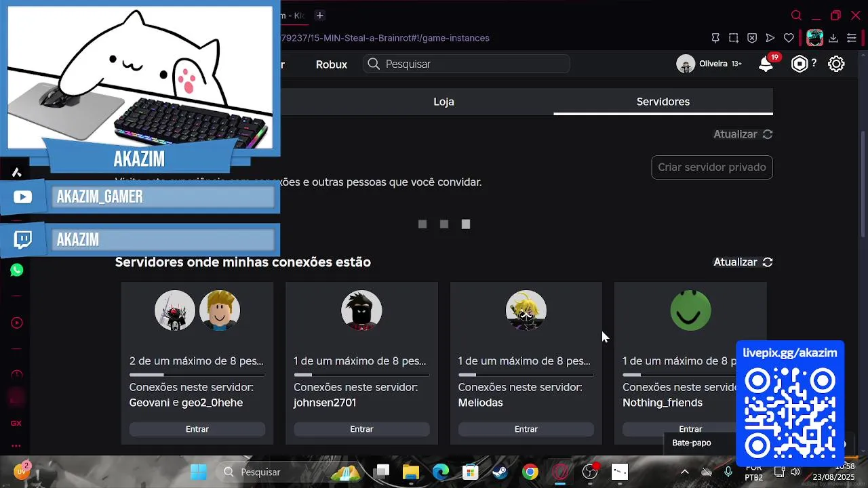Switch to the Loja tab
868x488 pixels.
pyautogui.click(x=443, y=102)
